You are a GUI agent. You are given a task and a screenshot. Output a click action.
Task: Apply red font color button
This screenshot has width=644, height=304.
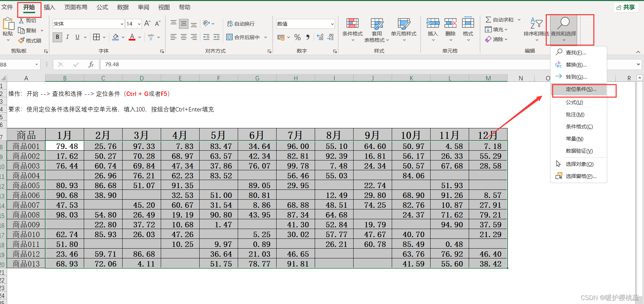point(132,37)
